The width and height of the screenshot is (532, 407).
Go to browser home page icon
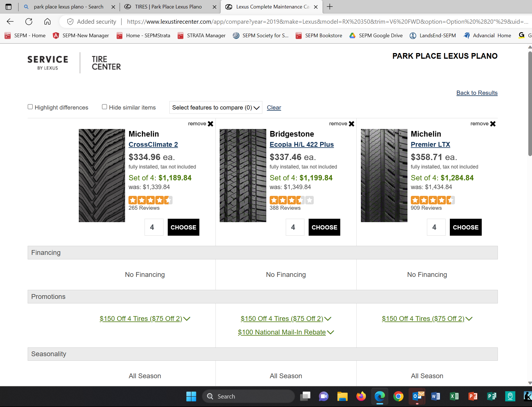click(47, 21)
